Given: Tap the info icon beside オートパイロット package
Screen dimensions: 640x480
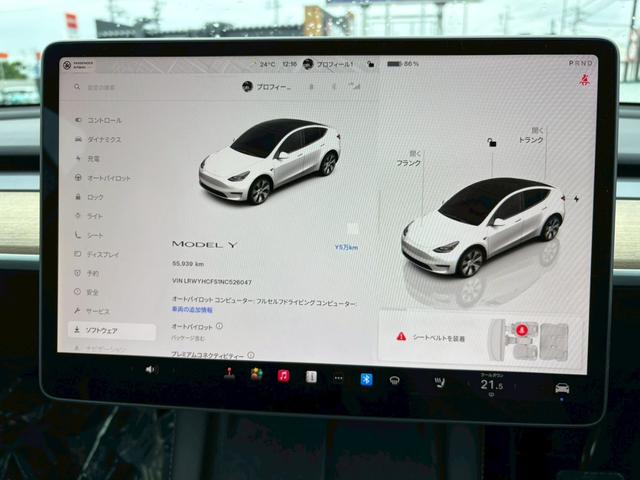Looking at the screenshot, I should tap(219, 326).
